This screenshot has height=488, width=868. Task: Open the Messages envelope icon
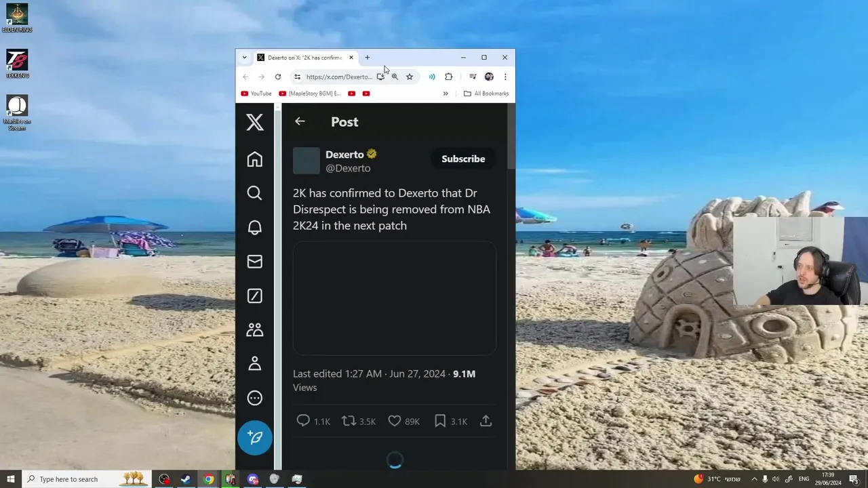pyautogui.click(x=254, y=262)
